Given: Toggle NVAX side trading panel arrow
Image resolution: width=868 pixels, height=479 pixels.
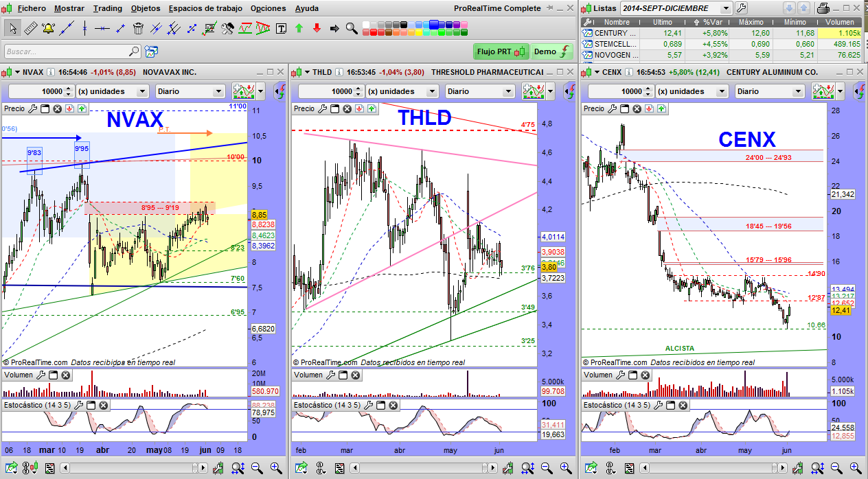Looking at the screenshot, I should (x=280, y=91).
